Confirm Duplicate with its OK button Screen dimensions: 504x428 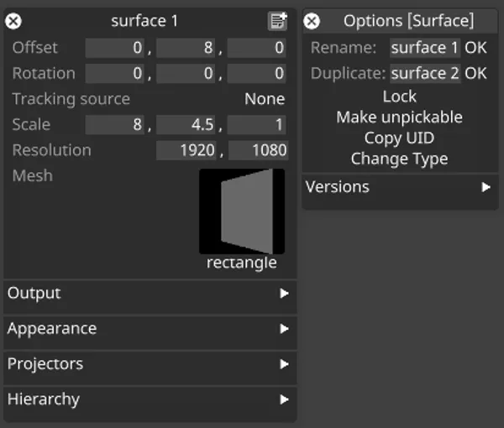[x=475, y=74]
